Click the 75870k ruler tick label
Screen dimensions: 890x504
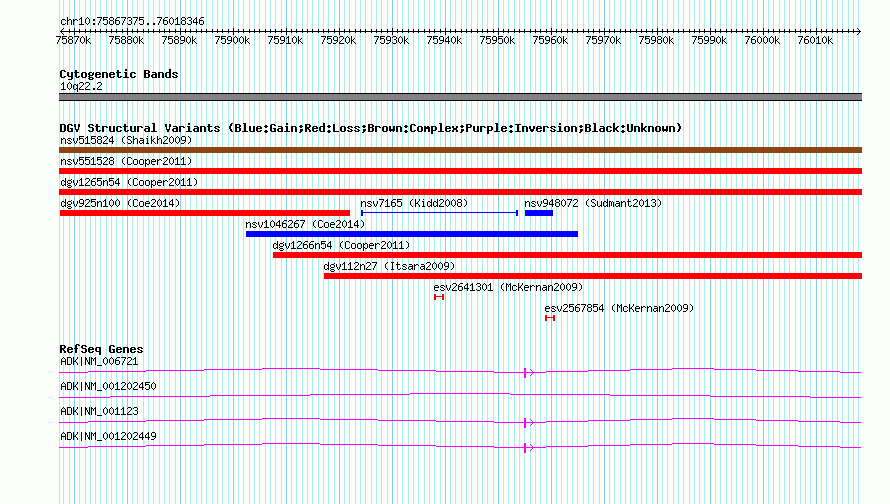pyautogui.click(x=73, y=40)
